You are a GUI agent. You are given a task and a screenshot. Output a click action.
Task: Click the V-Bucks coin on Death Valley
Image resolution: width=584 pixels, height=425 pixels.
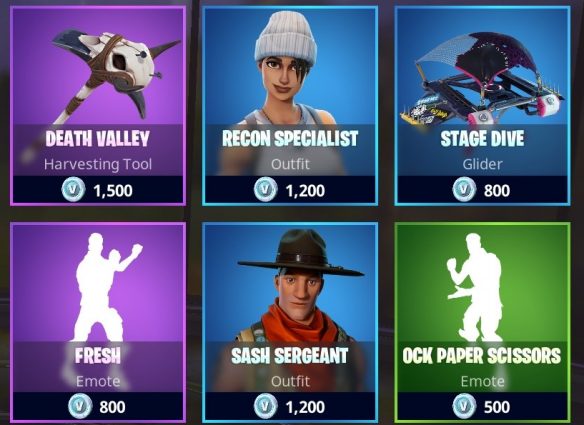coord(73,190)
